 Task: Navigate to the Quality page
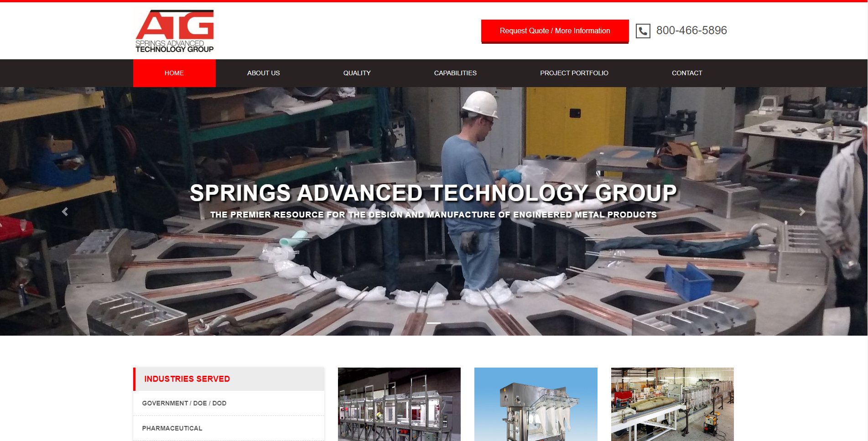(357, 73)
